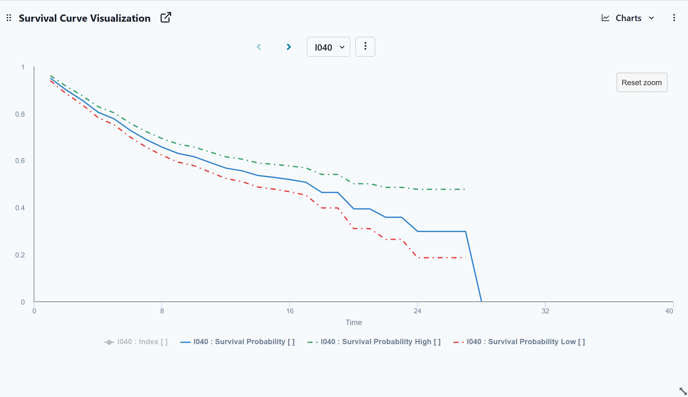This screenshot has width=688, height=397.
Task: Go to previous curve with left chevron
Action: click(x=259, y=47)
